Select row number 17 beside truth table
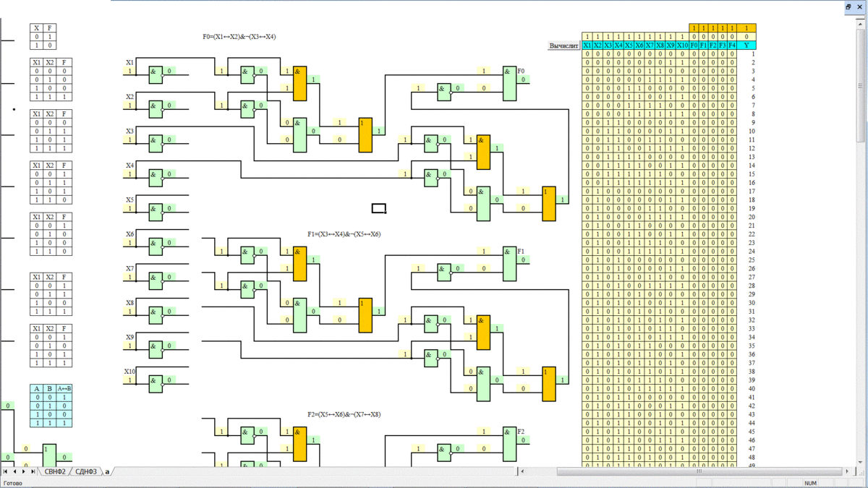The image size is (868, 488). [x=752, y=191]
